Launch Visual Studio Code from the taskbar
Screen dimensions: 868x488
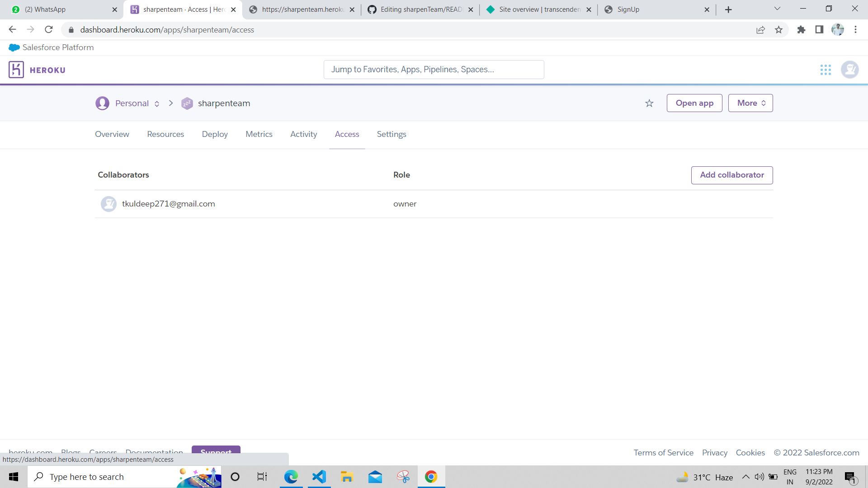pyautogui.click(x=319, y=476)
